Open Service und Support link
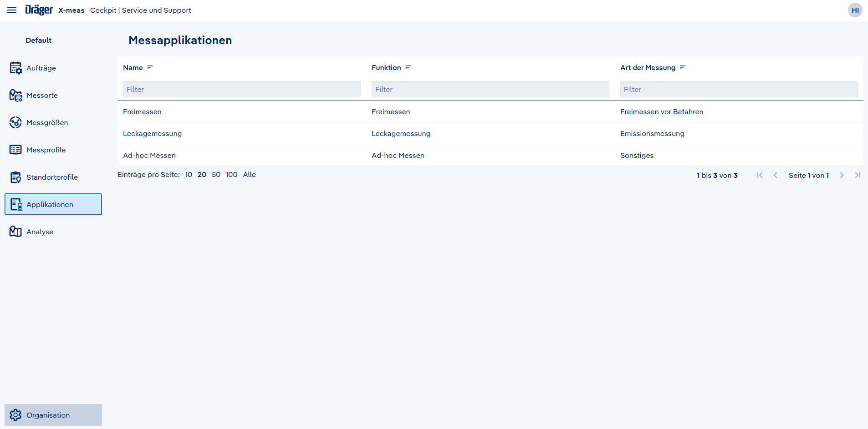The height and width of the screenshot is (429, 868). tap(156, 10)
